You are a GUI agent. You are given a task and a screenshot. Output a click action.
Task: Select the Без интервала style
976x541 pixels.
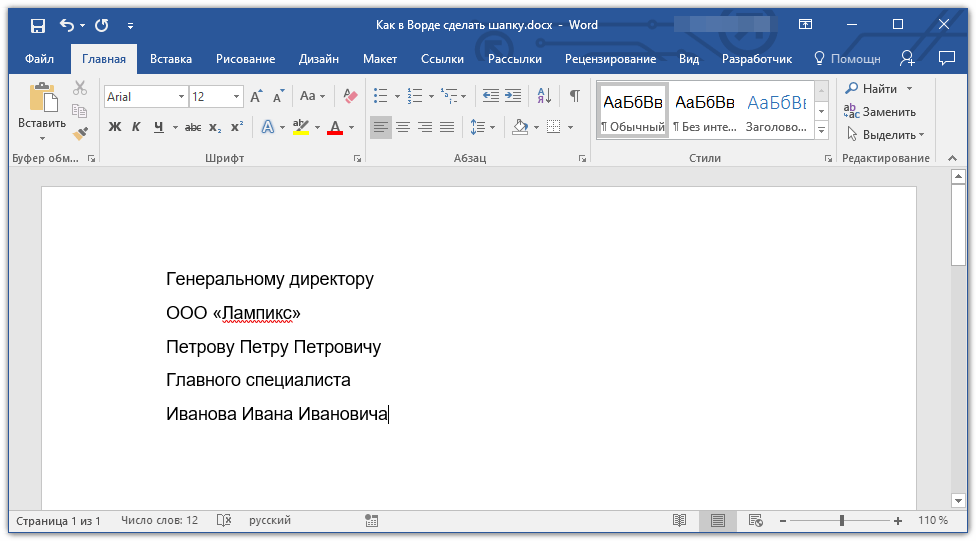pyautogui.click(x=705, y=111)
